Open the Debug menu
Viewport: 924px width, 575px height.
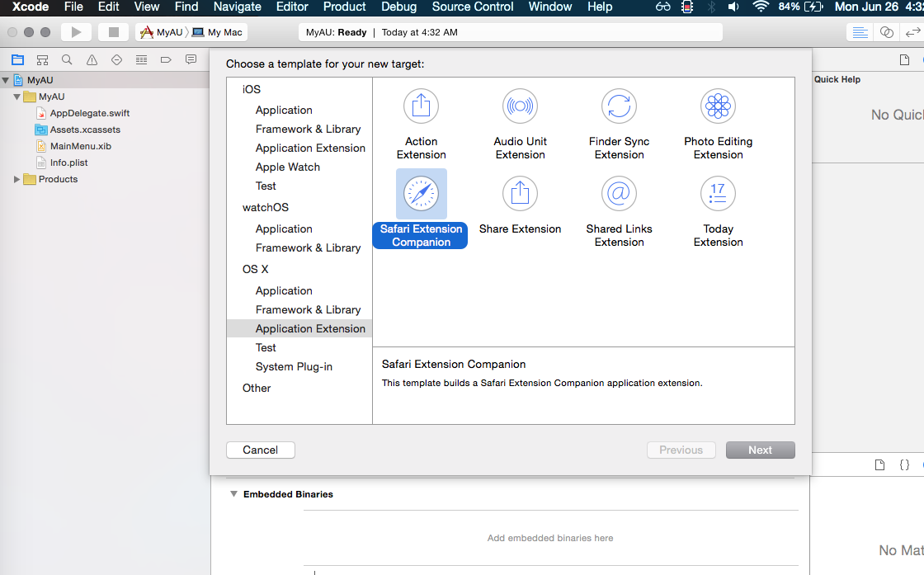pyautogui.click(x=398, y=7)
